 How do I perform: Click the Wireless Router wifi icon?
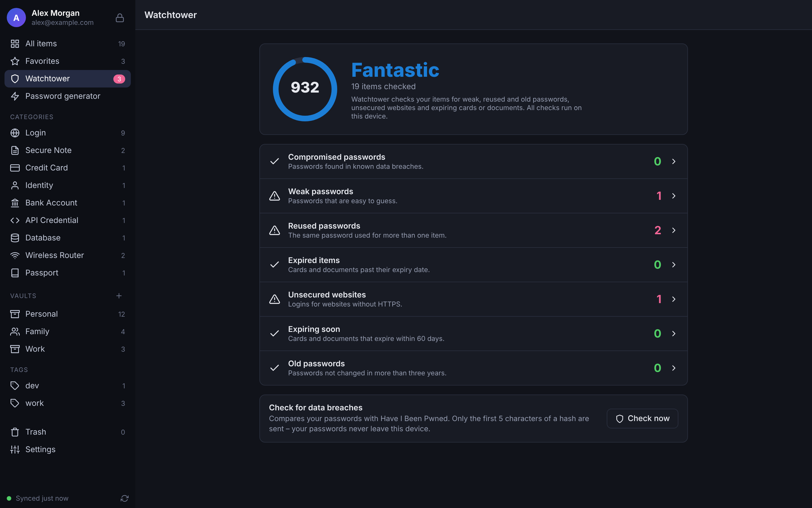(15, 255)
